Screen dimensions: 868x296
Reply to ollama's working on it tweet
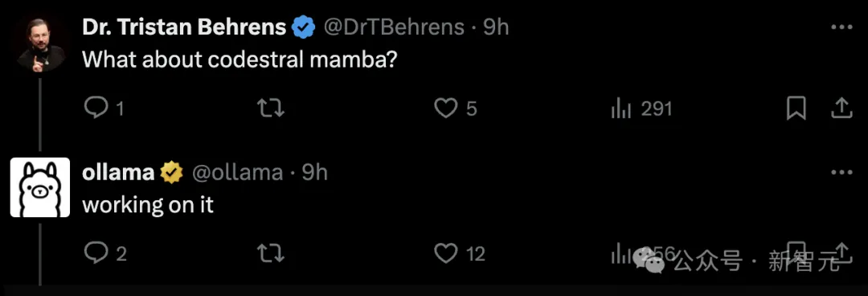point(96,254)
